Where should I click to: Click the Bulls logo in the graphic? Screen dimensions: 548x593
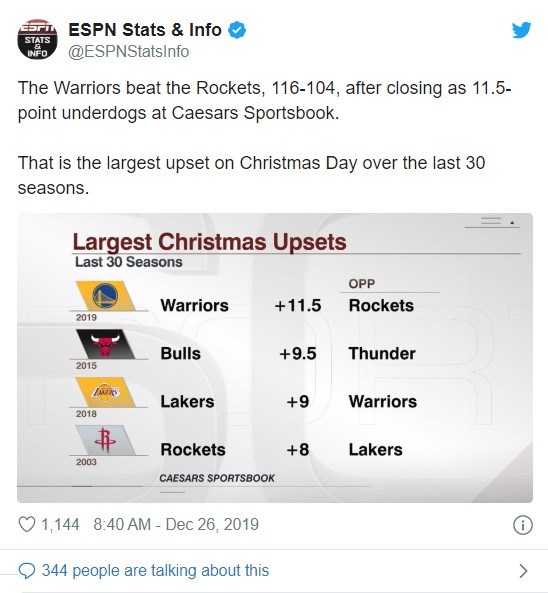[x=106, y=344]
